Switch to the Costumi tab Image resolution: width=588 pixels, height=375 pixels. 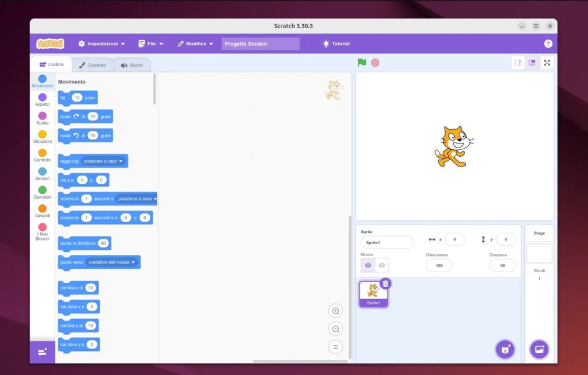[93, 64]
